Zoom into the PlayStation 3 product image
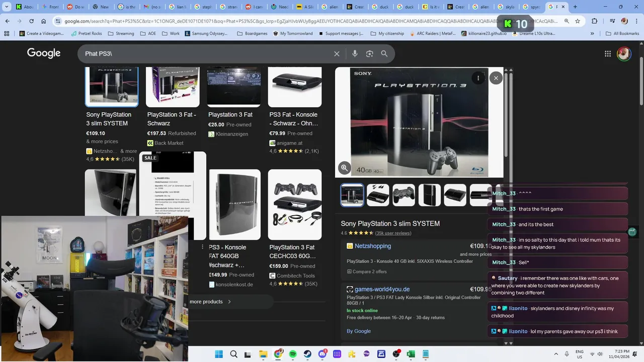The image size is (644, 362). [345, 168]
